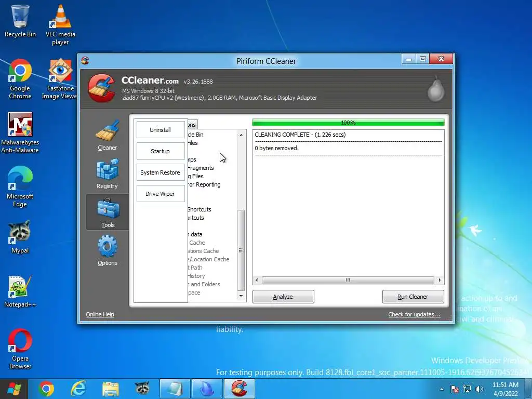The height and width of the screenshot is (399, 532).
Task: Click results pane right scroll arrow
Action: 440,280
